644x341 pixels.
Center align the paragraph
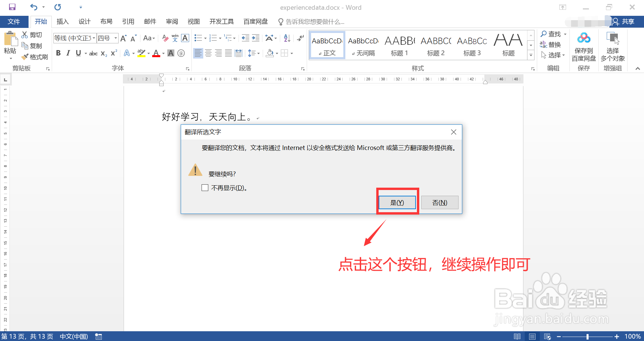pos(208,53)
